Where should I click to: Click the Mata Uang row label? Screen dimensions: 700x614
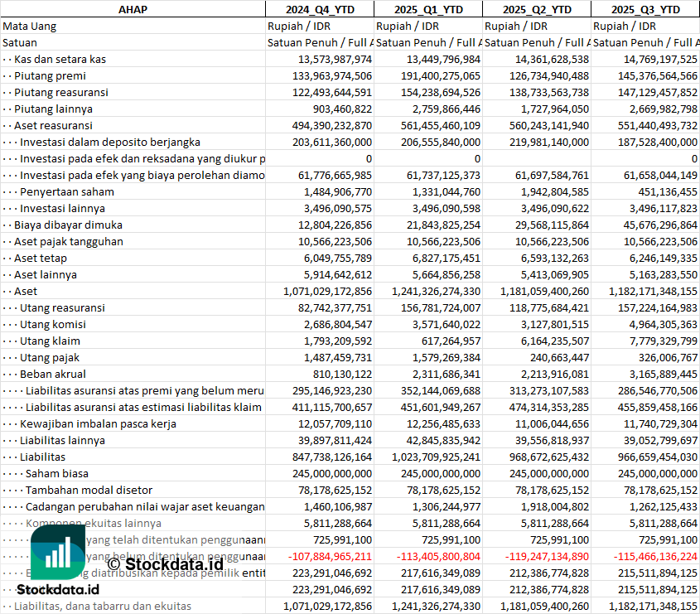tap(30, 27)
